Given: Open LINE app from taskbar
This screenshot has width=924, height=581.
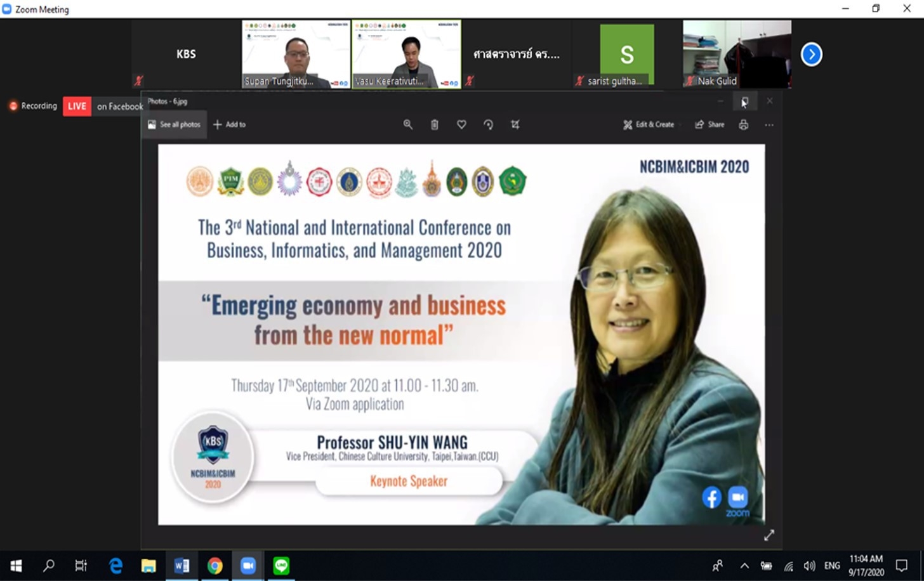Looking at the screenshot, I should (281, 565).
